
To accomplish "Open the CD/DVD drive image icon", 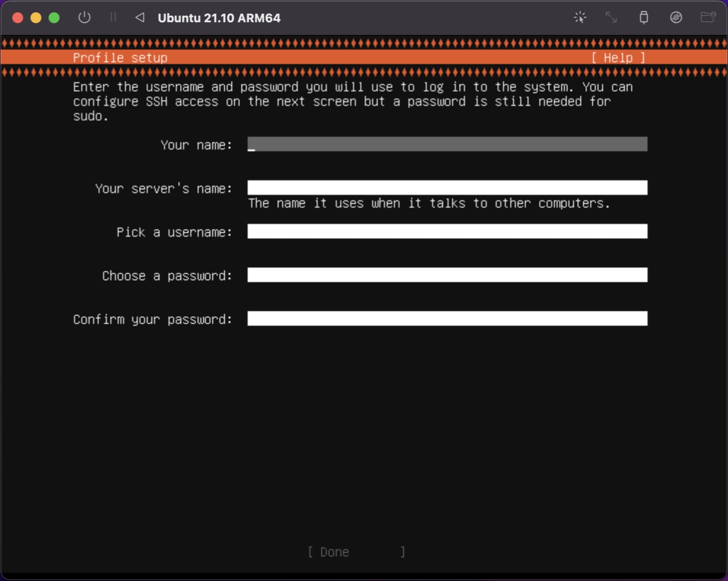I will coord(676,18).
